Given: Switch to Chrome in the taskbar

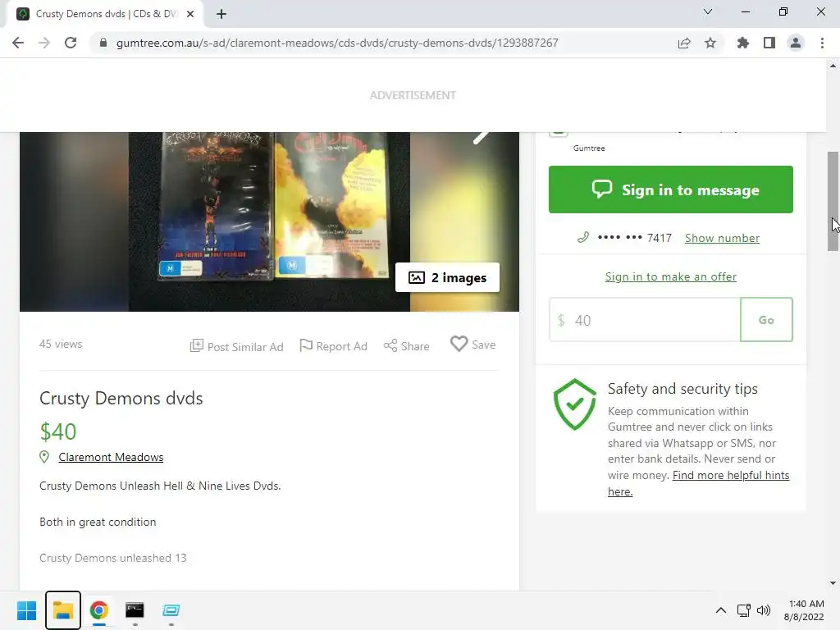Looking at the screenshot, I should 98,610.
